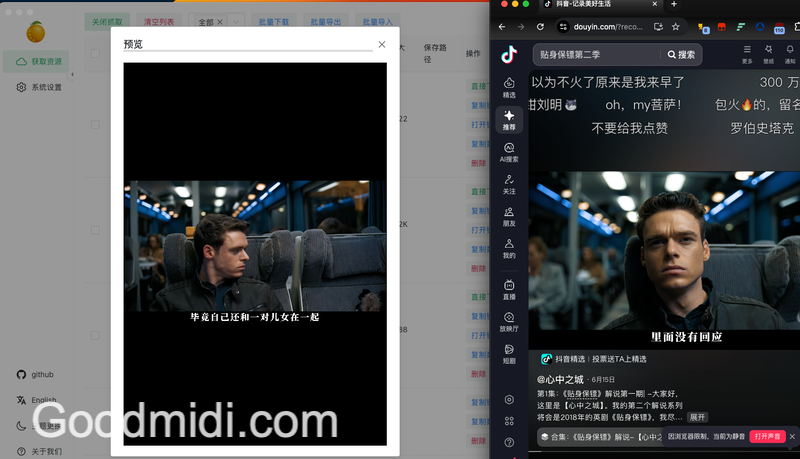Dismiss the muted-audio notice
Screen dimensions: 800x459
792,437
